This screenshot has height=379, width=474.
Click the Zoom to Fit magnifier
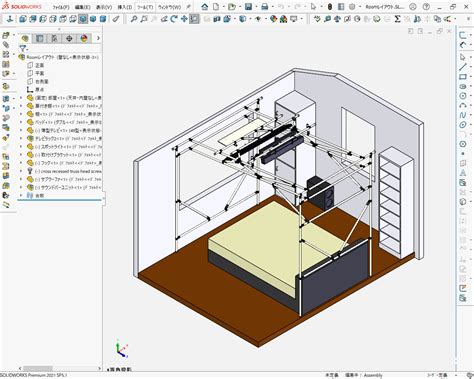[134, 19]
